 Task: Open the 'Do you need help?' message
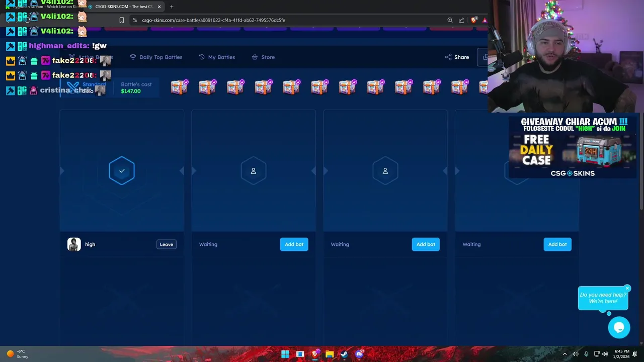pyautogui.click(x=603, y=298)
